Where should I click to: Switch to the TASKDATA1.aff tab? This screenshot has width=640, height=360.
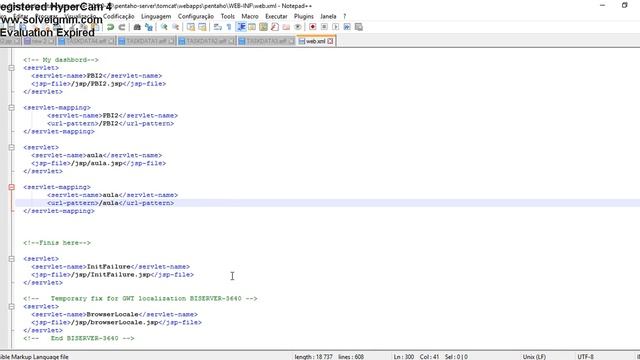[x=146, y=41]
